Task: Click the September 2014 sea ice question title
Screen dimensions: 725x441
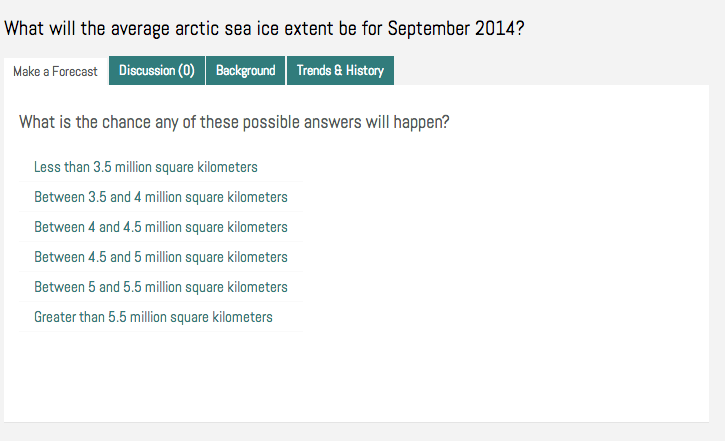Action: coord(264,29)
